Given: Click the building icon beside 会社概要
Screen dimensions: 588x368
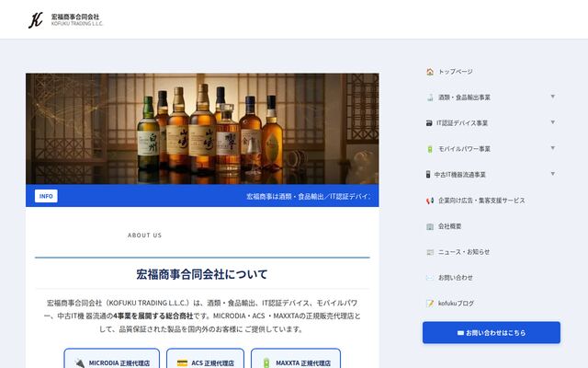Looking at the screenshot, I should coord(430,226).
